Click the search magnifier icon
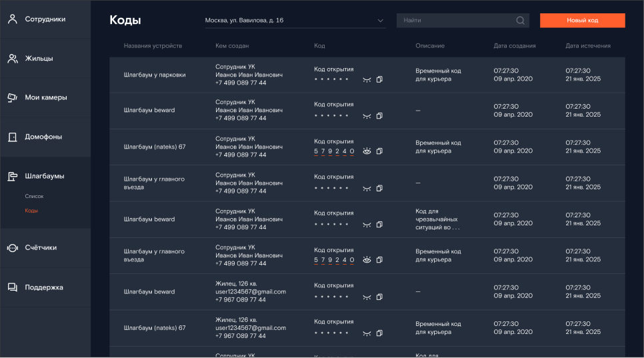The width and height of the screenshot is (644, 358). pos(521,21)
